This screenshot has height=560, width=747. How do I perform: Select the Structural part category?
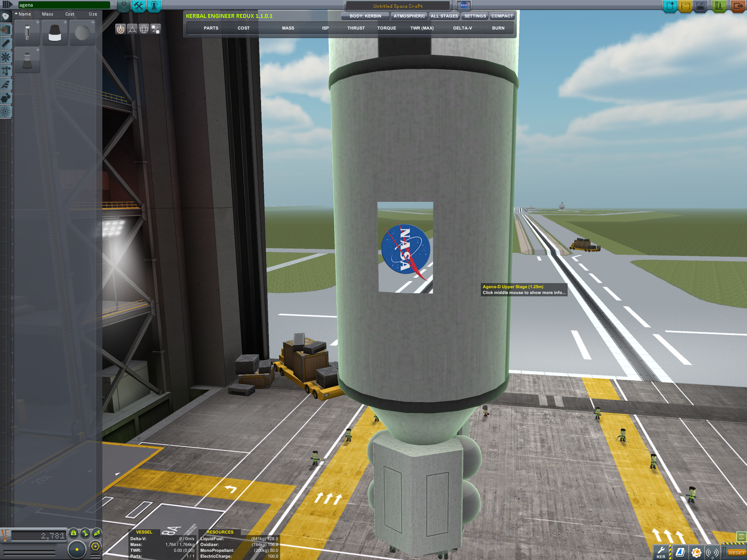6,71
